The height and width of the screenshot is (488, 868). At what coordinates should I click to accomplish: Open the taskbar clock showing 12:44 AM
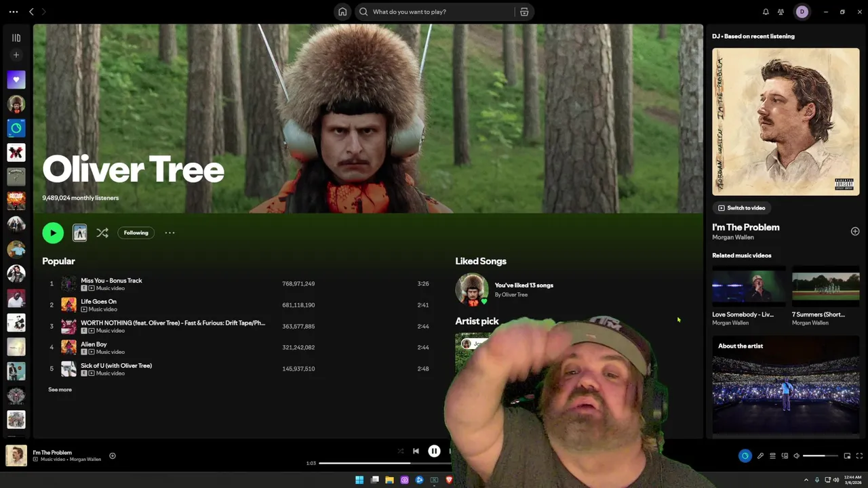[x=852, y=480]
